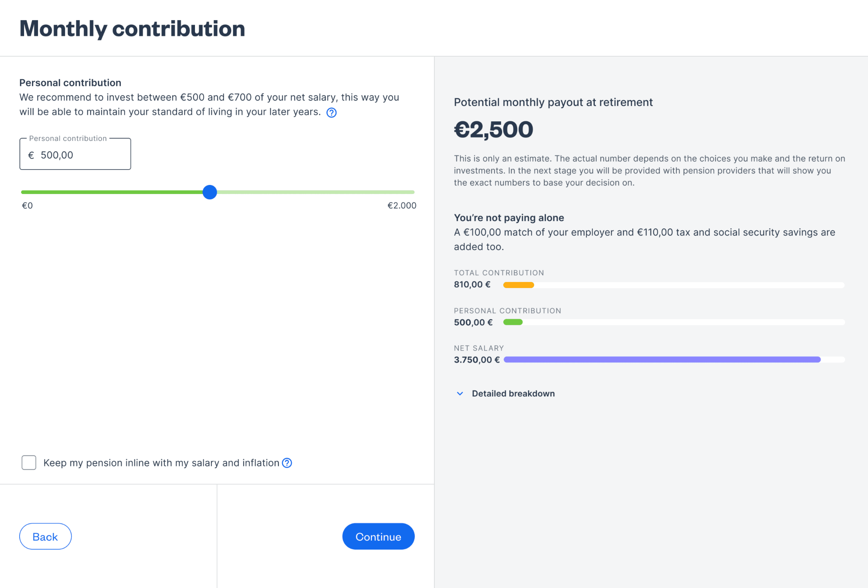The height and width of the screenshot is (588, 868).
Task: Click the help icon after the contribution recommendation text
Action: tap(331, 112)
